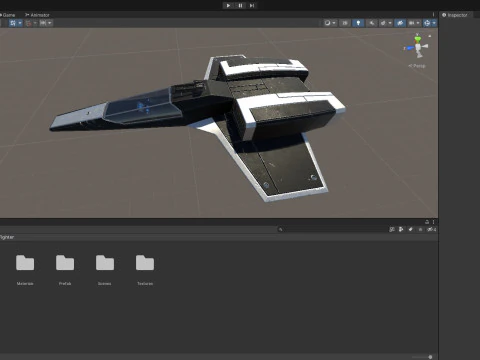Toggle hidden packages visibility icon

[x=432, y=229]
